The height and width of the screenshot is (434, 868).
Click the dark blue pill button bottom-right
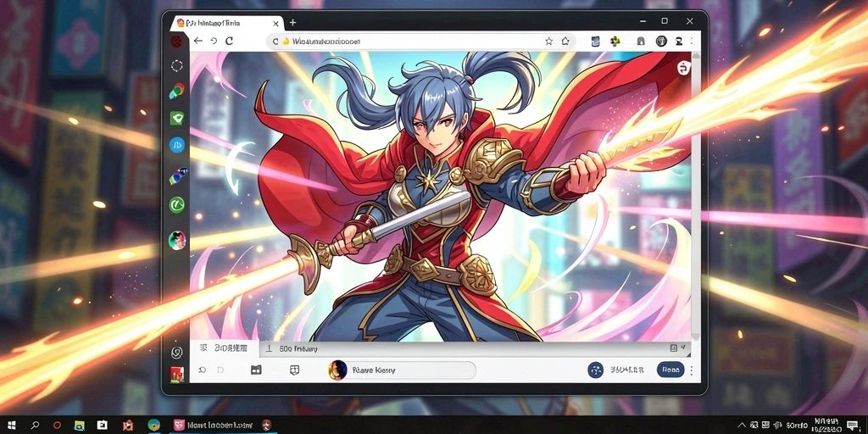pos(670,370)
